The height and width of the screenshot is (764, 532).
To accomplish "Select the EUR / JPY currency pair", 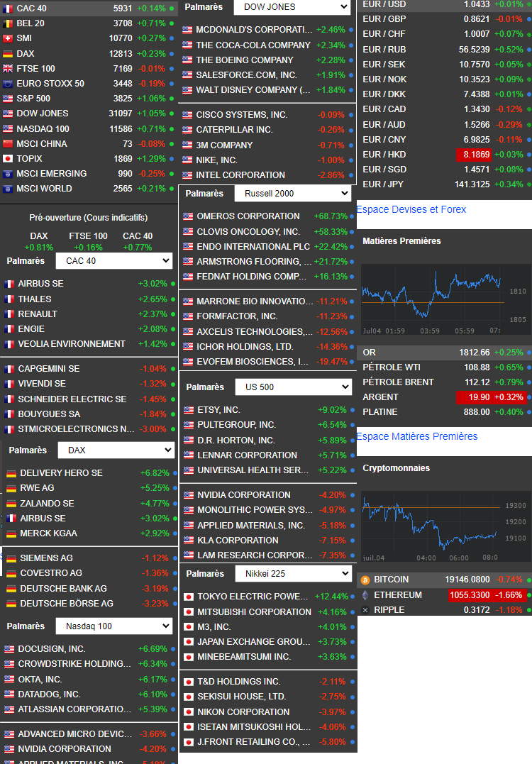I will point(383,184).
